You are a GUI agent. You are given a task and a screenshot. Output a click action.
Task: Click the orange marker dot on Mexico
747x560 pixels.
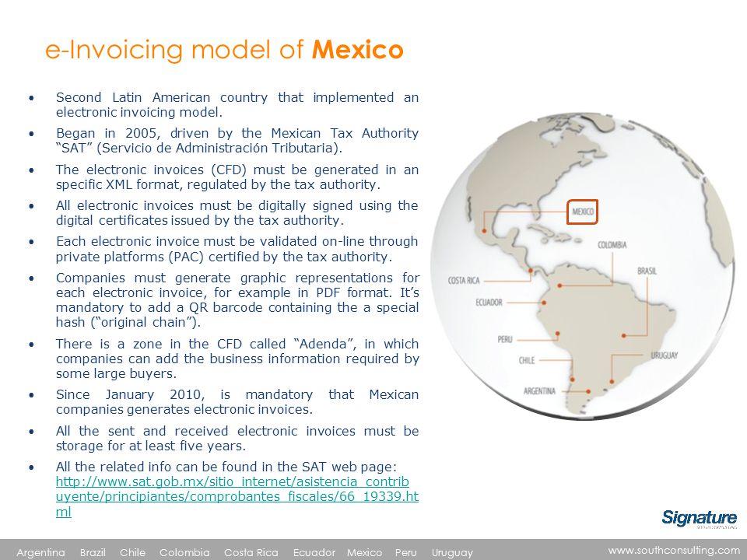point(484,231)
